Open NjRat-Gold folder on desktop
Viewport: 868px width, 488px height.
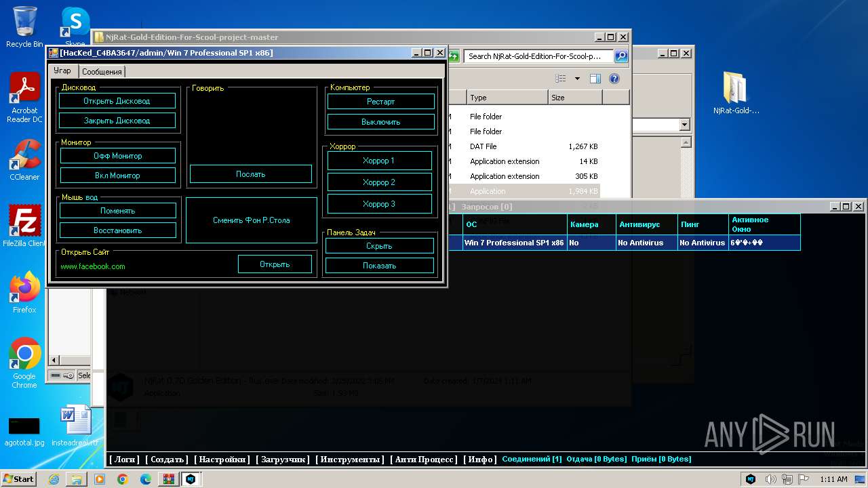[x=736, y=92]
